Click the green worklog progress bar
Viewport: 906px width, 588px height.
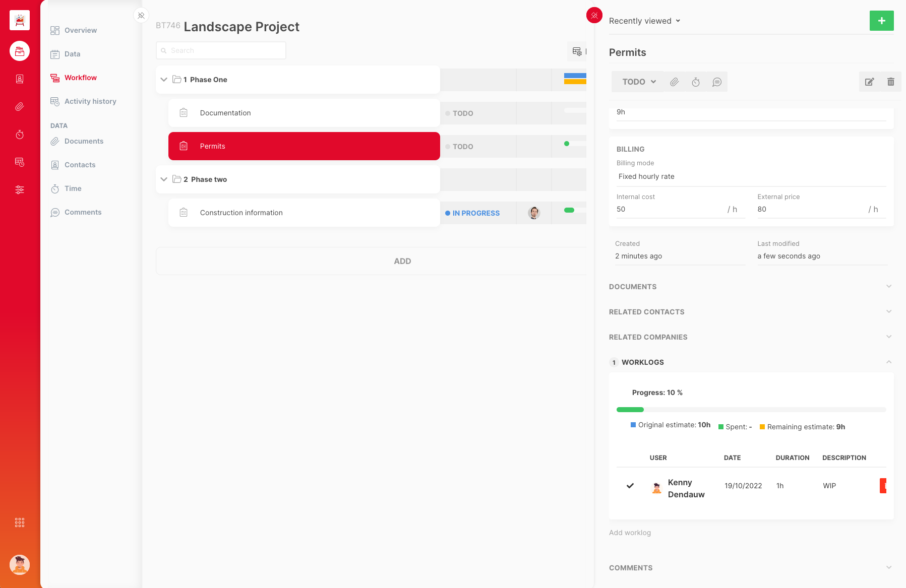tap(630, 410)
